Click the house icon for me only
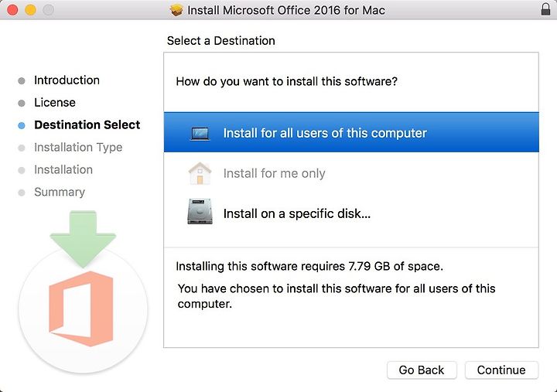557x392 pixels. [x=200, y=173]
